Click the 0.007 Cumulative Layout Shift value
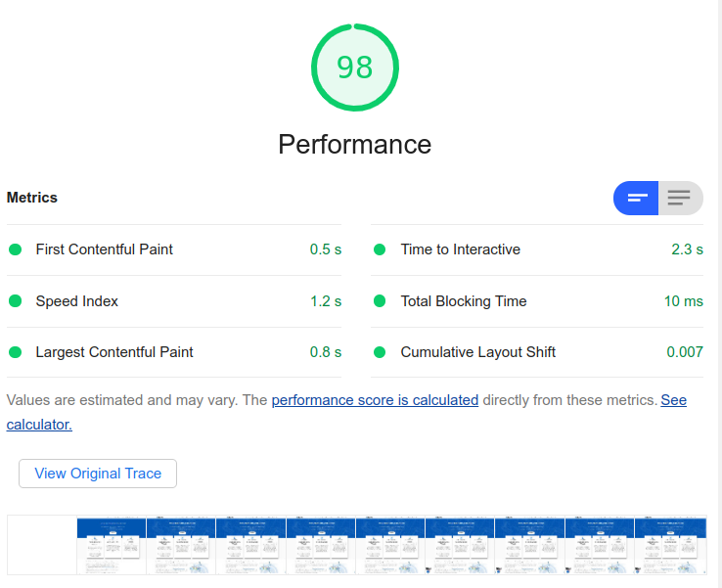The width and height of the screenshot is (722, 588). pyautogui.click(x=685, y=352)
